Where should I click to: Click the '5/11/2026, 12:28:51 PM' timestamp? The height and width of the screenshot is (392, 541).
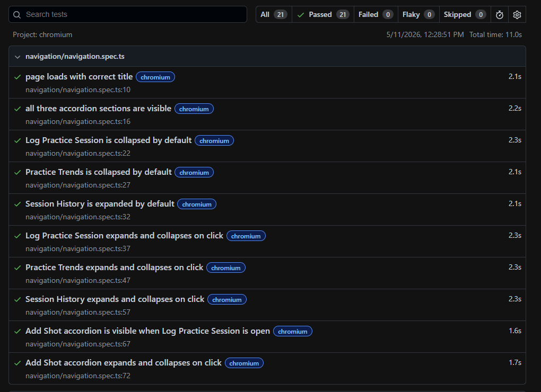click(x=425, y=35)
